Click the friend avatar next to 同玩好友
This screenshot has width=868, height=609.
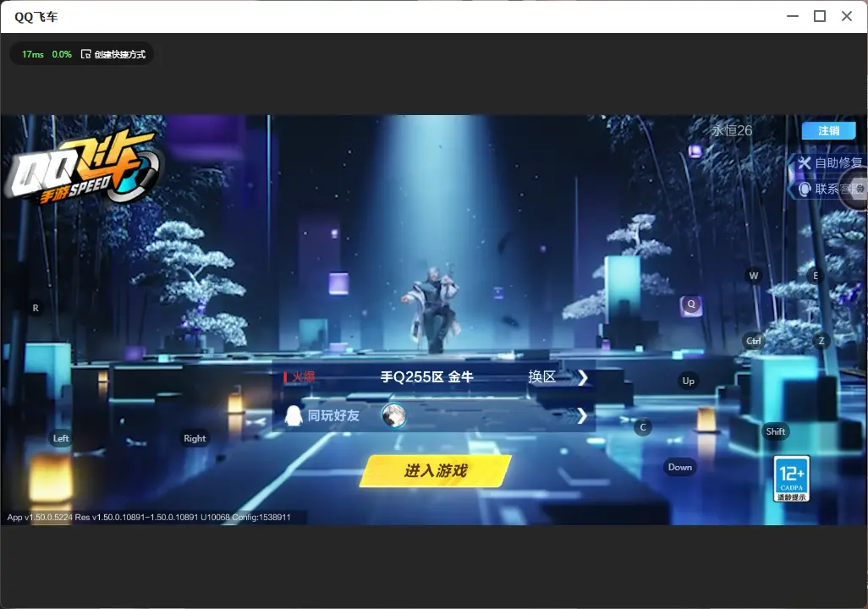pos(393,415)
